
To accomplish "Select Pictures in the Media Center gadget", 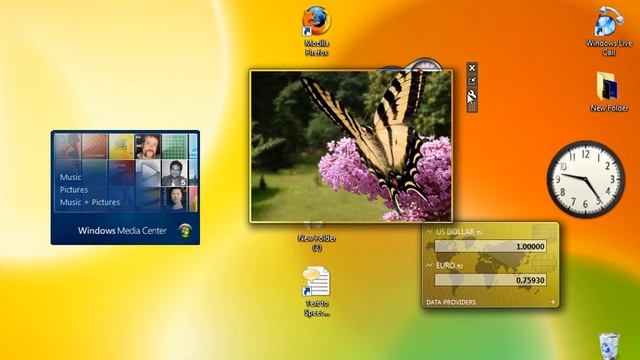I will tap(74, 190).
